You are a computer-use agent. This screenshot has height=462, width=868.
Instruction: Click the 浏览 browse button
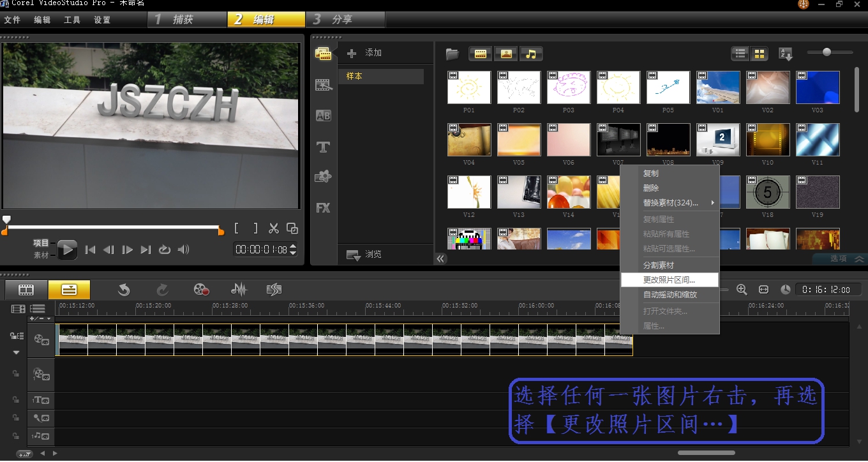coord(364,255)
